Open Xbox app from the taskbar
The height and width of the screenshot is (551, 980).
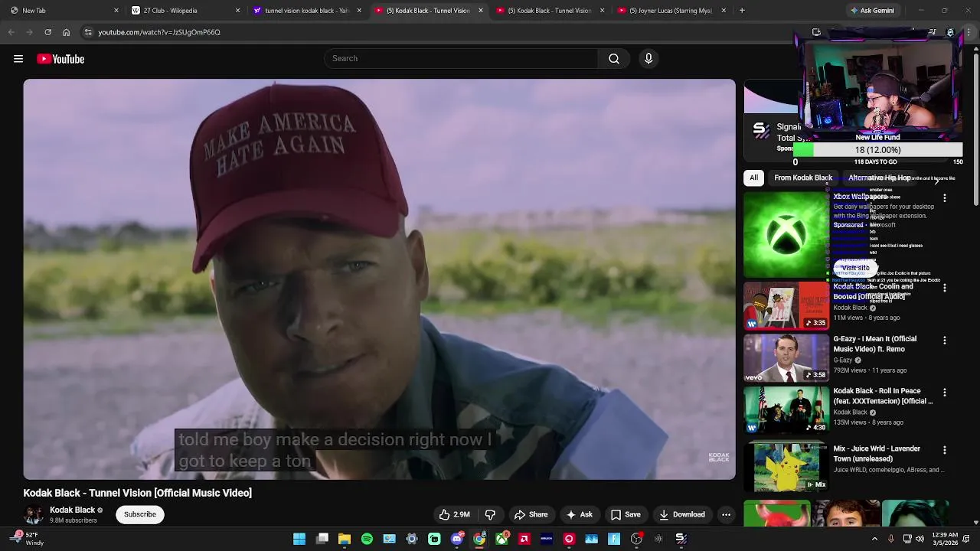coord(501,539)
